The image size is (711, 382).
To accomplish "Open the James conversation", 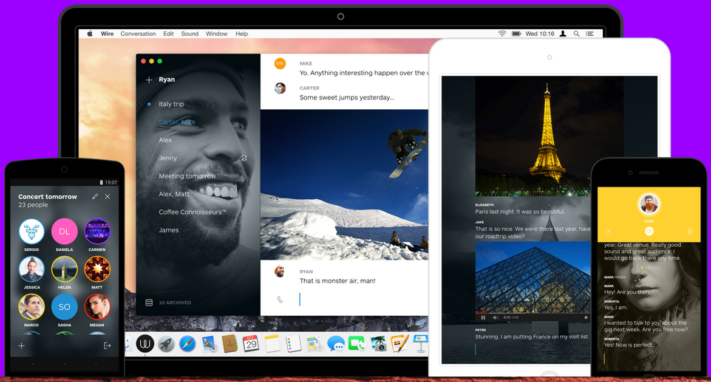I will 169,230.
